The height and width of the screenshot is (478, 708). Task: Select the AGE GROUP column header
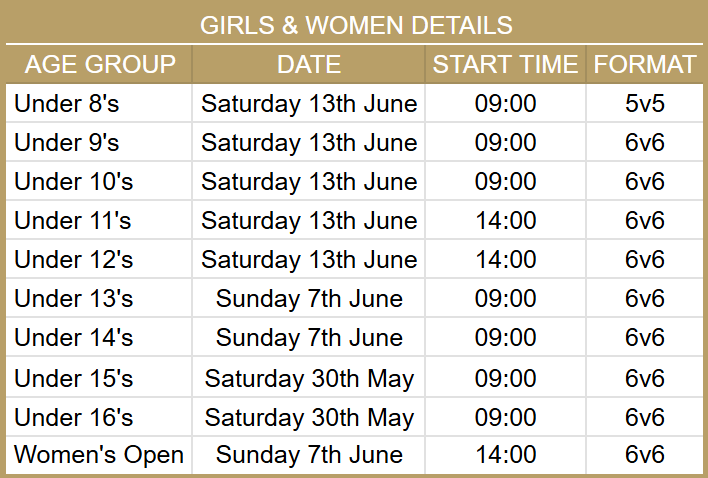[100, 65]
